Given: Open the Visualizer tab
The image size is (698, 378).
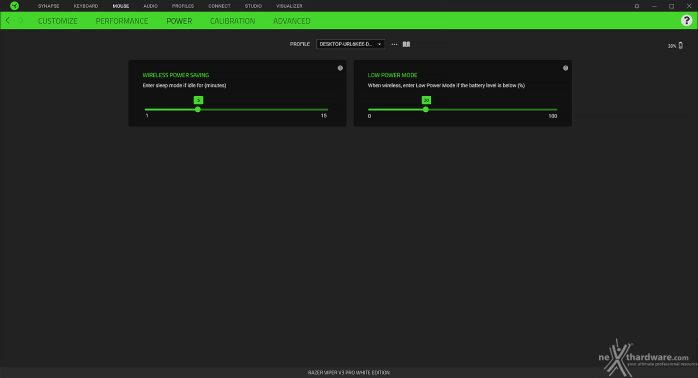Looking at the screenshot, I should pos(289,6).
